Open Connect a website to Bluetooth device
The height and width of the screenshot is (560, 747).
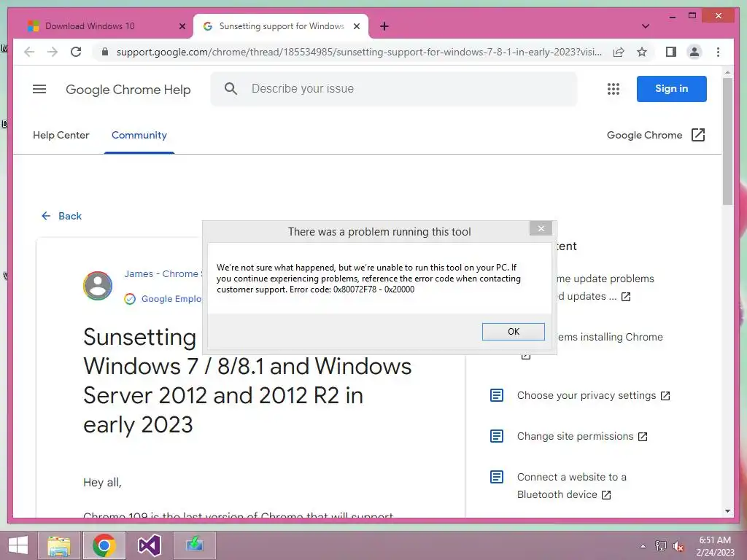point(572,486)
